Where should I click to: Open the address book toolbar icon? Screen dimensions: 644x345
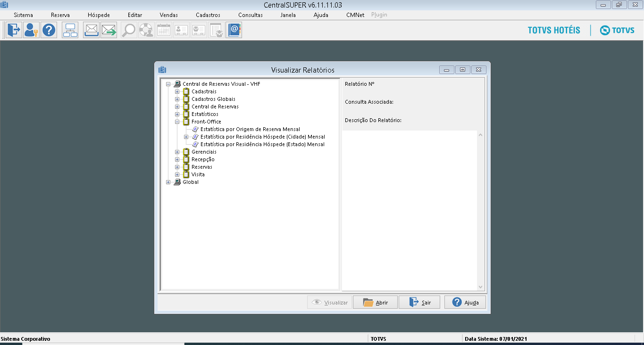234,31
